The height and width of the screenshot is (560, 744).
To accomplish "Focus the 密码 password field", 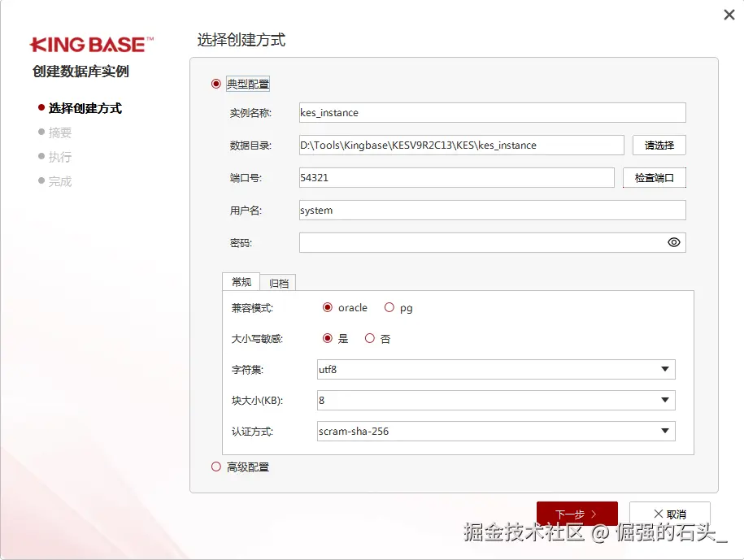I will (x=492, y=242).
